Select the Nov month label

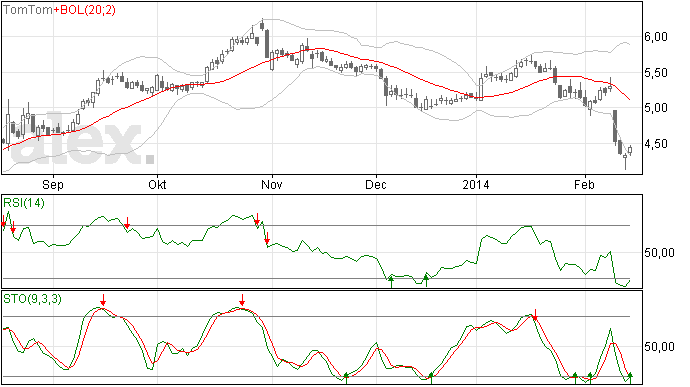pos(272,184)
